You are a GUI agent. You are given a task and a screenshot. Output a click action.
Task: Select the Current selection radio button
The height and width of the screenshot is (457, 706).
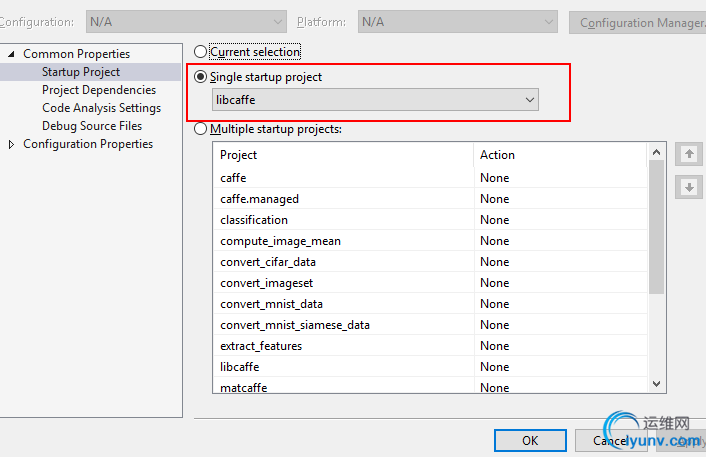(x=201, y=51)
